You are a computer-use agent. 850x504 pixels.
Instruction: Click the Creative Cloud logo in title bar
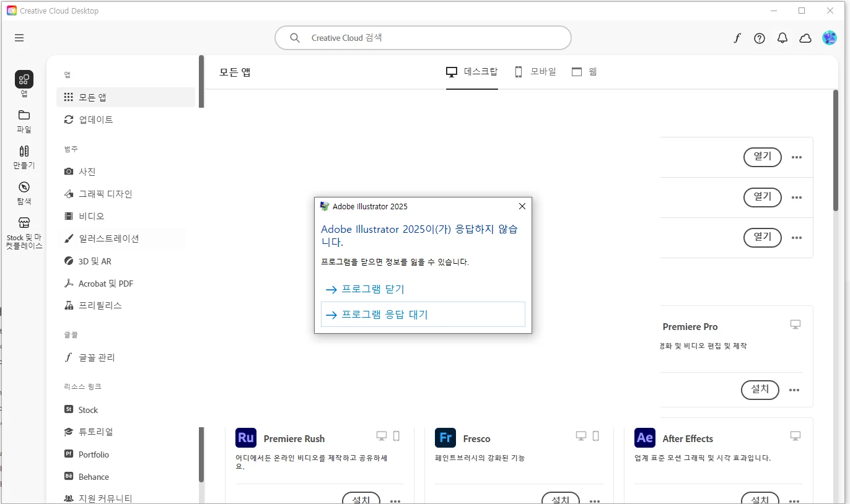pos(12,11)
